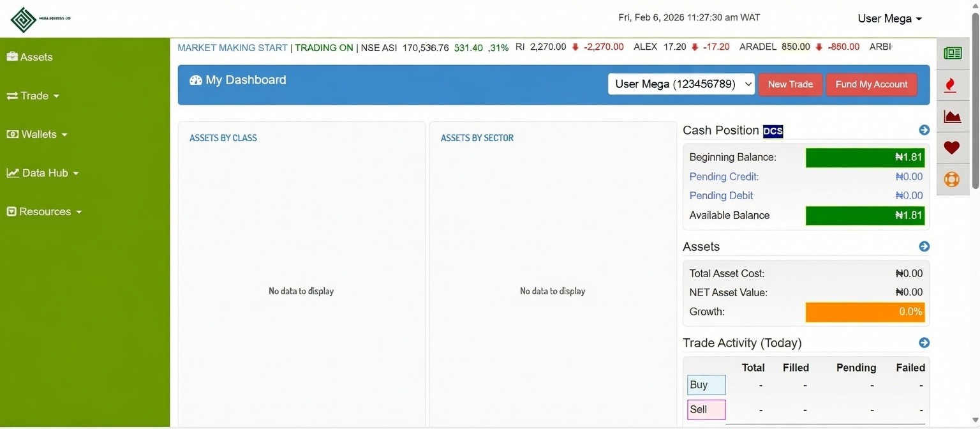Click the My Dashboard title

click(246, 80)
